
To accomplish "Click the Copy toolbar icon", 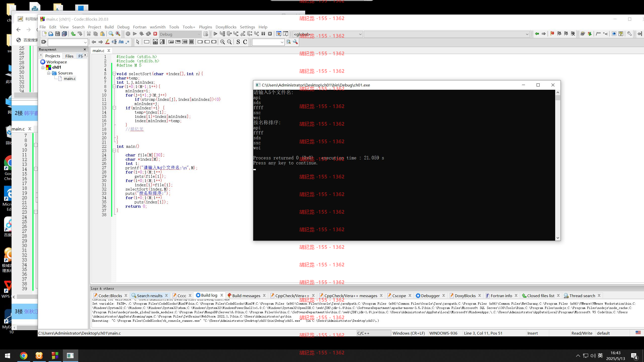I will click(95, 34).
